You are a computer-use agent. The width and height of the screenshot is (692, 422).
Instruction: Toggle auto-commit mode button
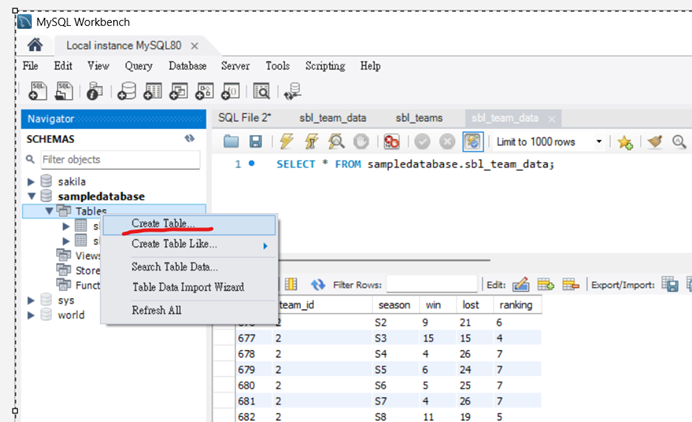(473, 142)
